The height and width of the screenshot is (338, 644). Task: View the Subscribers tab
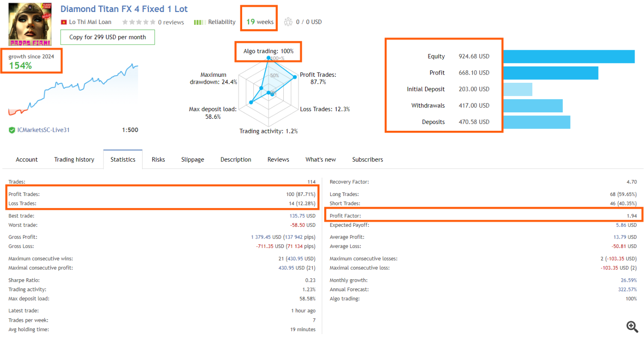[368, 160]
